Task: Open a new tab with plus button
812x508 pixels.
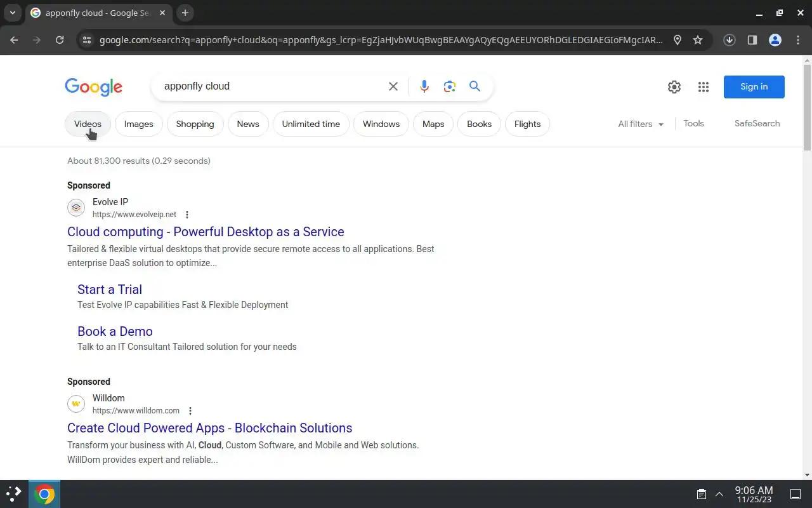Action: 185,13
